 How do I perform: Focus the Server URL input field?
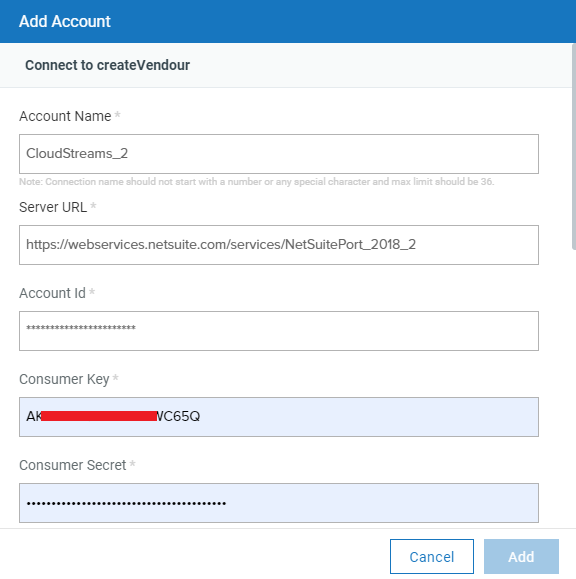click(x=279, y=245)
